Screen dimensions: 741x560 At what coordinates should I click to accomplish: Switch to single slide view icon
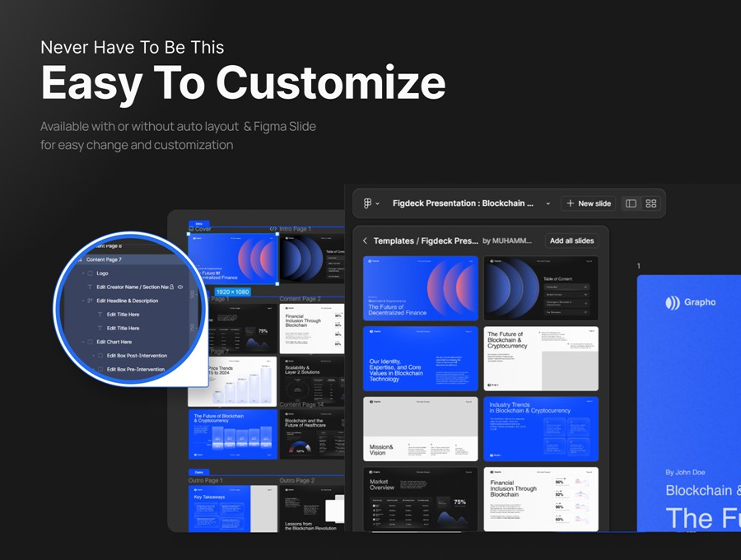pyautogui.click(x=631, y=203)
